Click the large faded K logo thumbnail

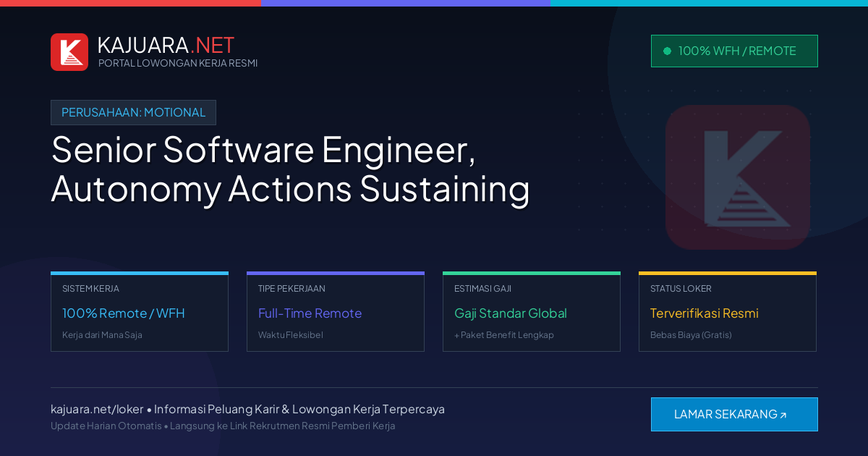coord(738,177)
